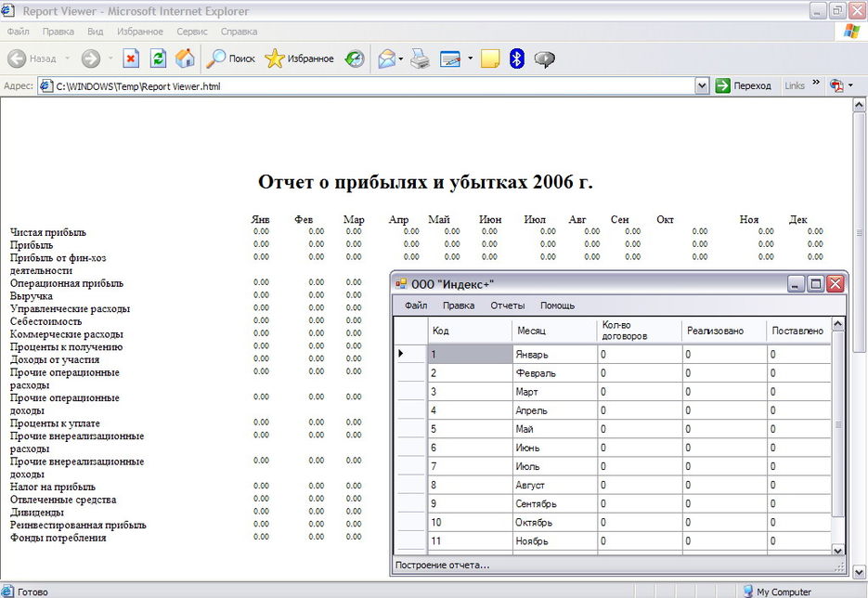
Task: Click the Back (Назад) arrow icon
Action: 17,58
